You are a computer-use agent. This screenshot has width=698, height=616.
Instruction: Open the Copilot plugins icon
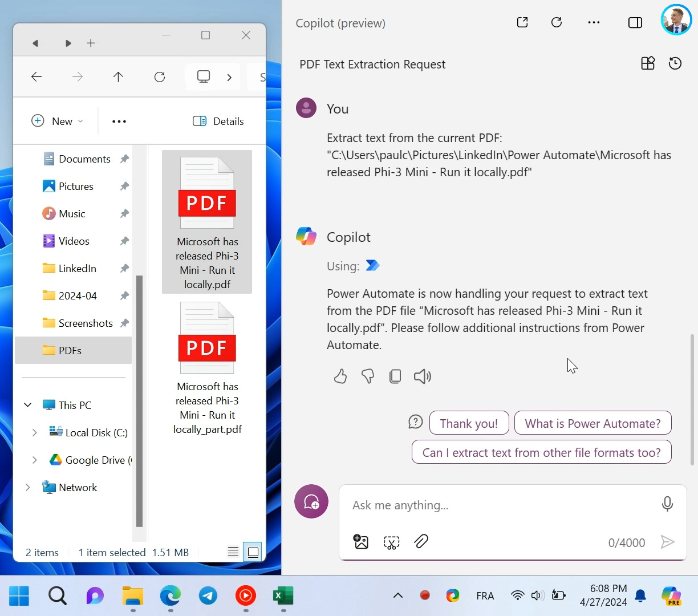pyautogui.click(x=648, y=63)
